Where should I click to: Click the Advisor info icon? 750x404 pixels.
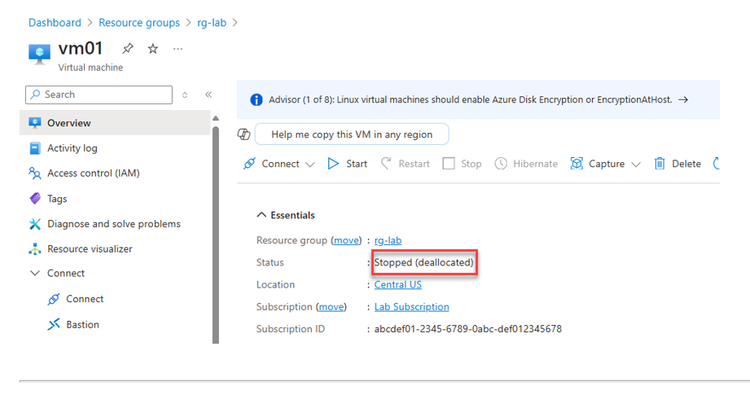click(x=256, y=99)
